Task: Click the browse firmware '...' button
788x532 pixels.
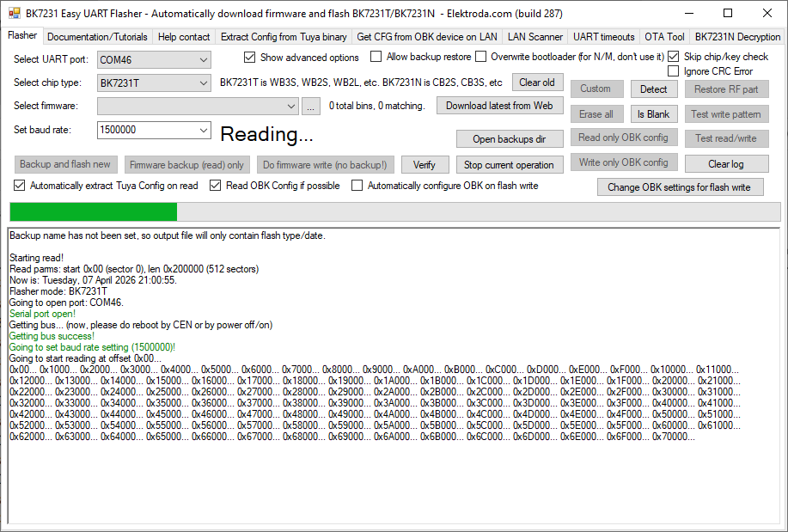Action: [x=311, y=106]
